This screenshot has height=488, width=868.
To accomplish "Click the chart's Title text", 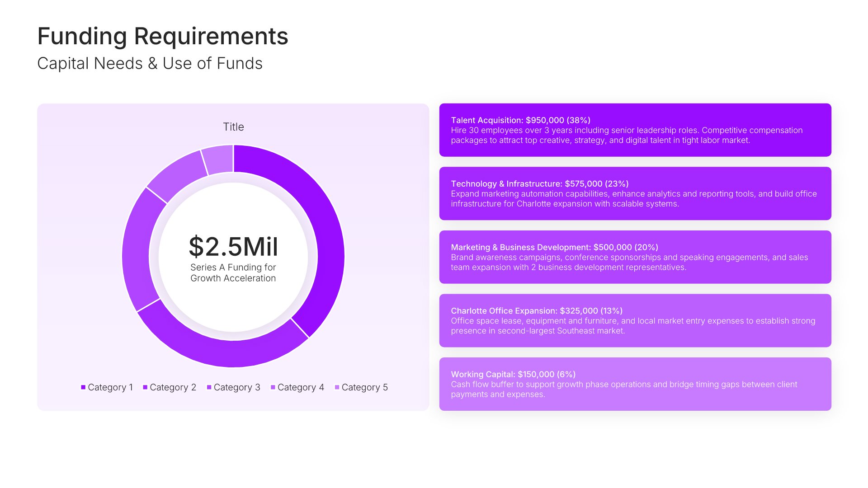I will [x=233, y=127].
